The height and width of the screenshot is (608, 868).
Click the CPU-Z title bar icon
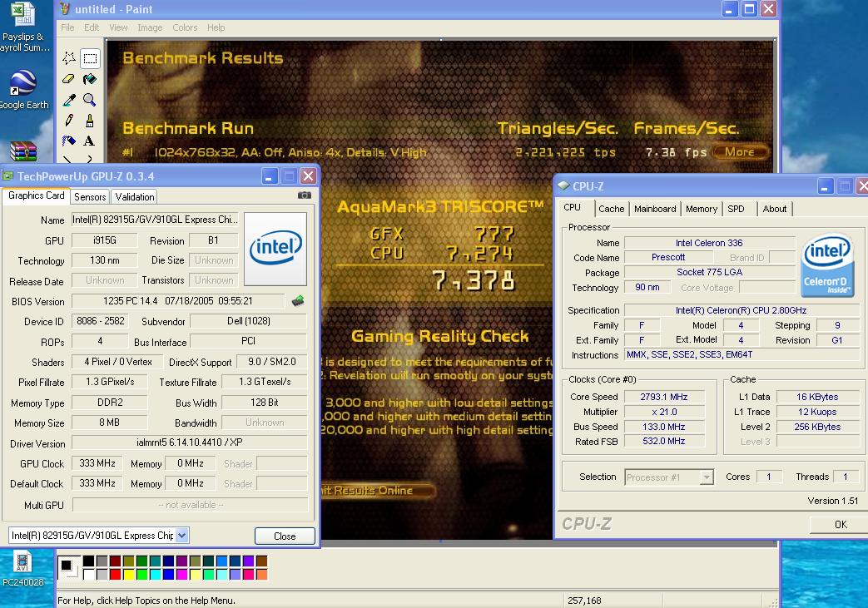pos(563,185)
